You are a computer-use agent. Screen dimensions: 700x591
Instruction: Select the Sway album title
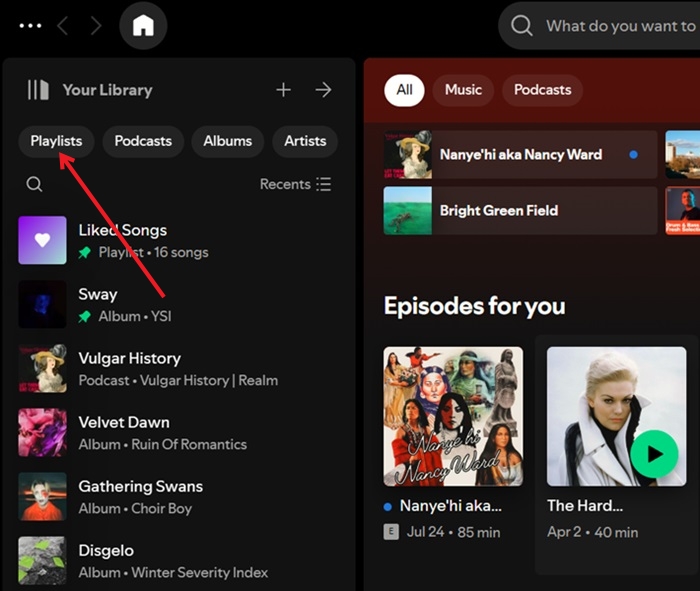pos(98,294)
